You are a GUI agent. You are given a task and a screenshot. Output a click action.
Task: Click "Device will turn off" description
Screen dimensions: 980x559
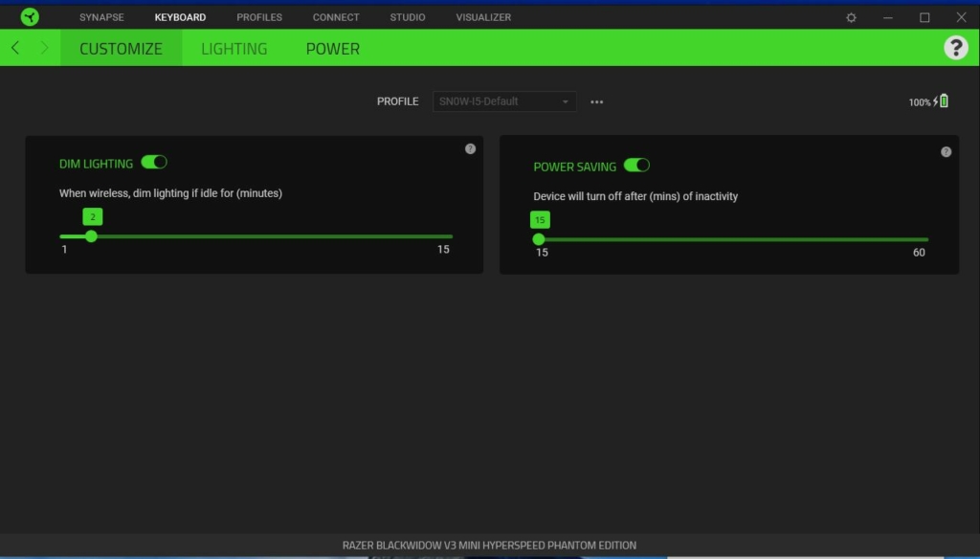coord(635,196)
